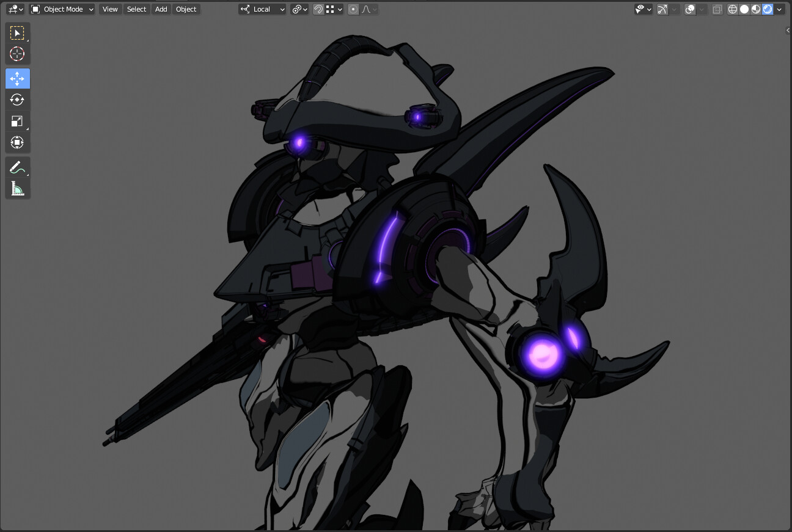Viewport: 792px width, 532px height.
Task: Select the Annotate tool
Action: (x=16, y=166)
